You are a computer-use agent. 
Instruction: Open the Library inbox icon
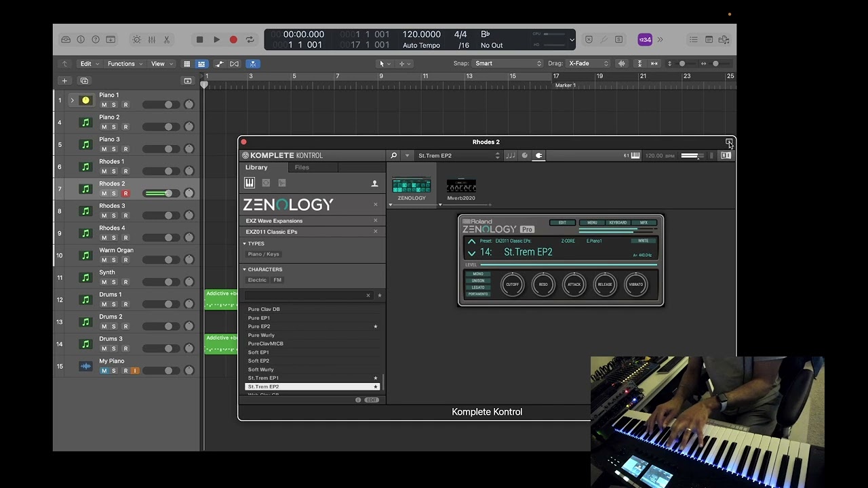click(x=66, y=40)
